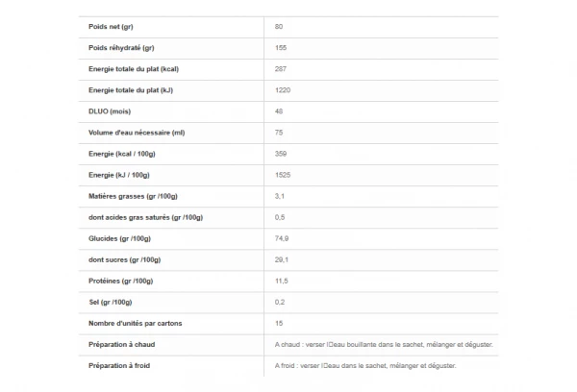This screenshot has width=577, height=392.
Task: Select the 1220 value for total kJ
Action: (x=283, y=89)
